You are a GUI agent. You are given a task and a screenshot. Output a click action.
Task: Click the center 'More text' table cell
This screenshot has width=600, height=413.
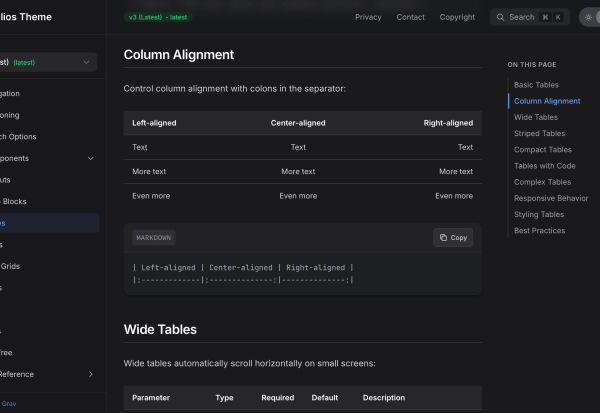(x=298, y=171)
